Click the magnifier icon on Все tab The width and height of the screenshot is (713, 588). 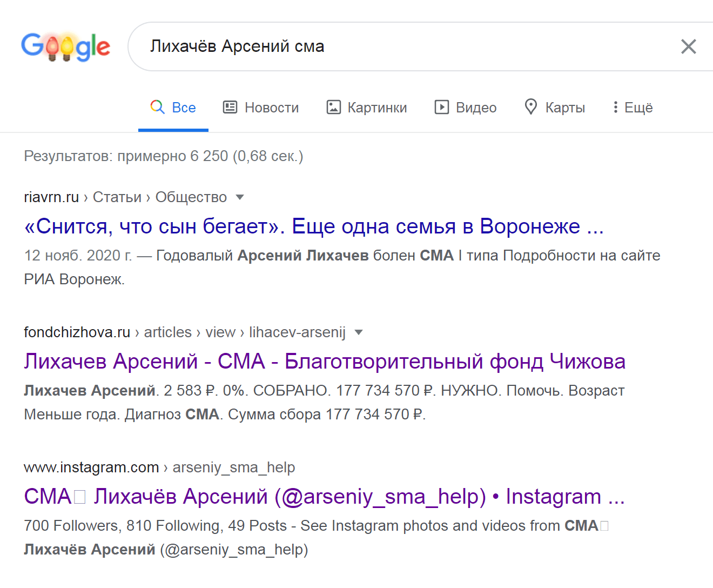[157, 107]
